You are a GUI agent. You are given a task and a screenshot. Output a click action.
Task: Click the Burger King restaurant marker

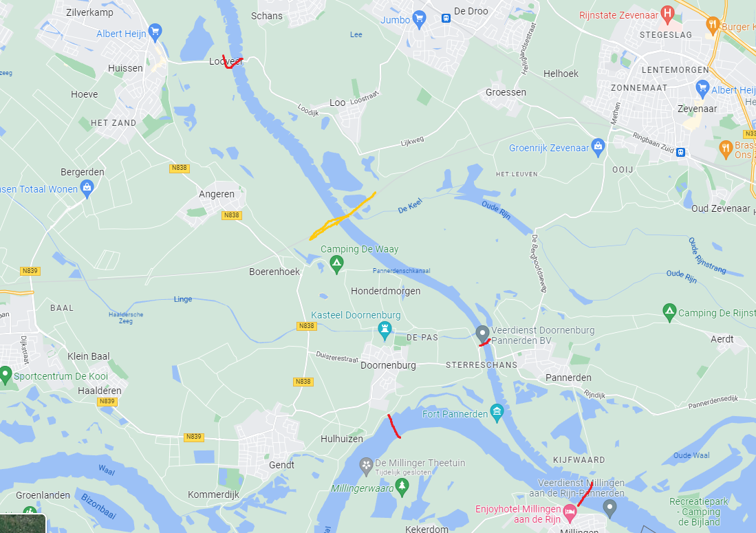713,25
